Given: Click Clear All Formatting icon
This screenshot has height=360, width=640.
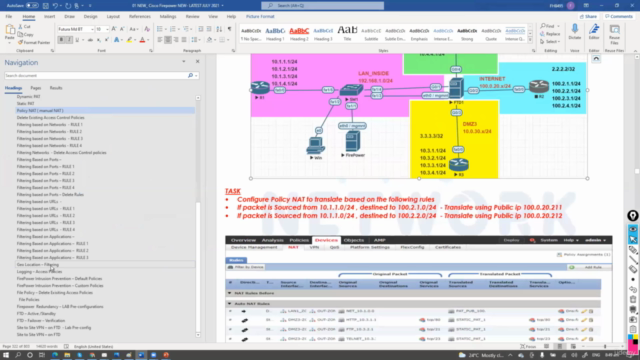Looking at the screenshot, I should coord(147,29).
